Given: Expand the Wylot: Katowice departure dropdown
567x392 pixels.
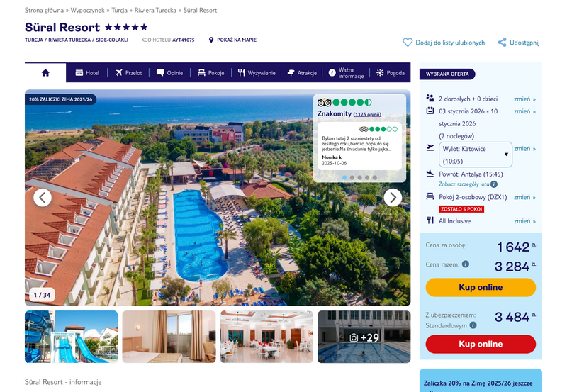Looking at the screenshot, I should pyautogui.click(x=475, y=155).
